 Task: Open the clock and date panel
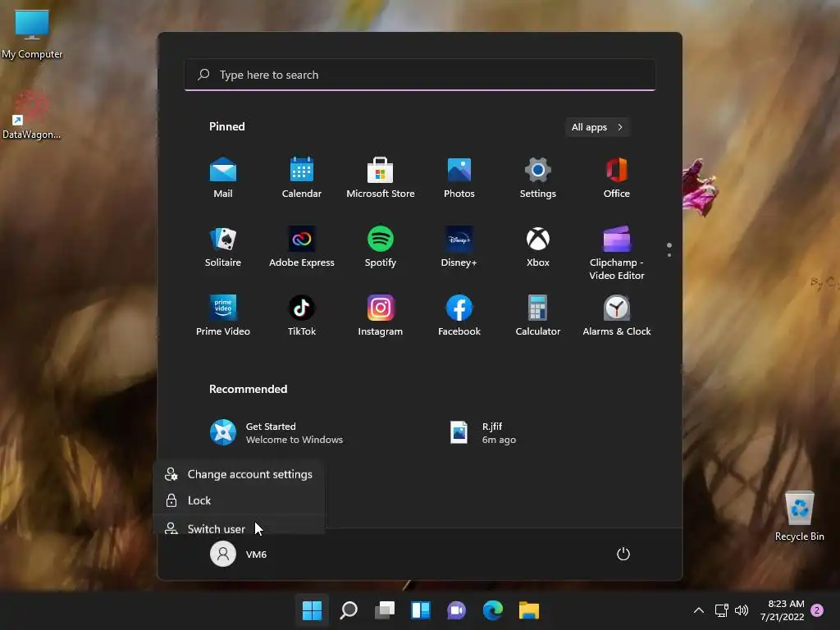point(782,610)
